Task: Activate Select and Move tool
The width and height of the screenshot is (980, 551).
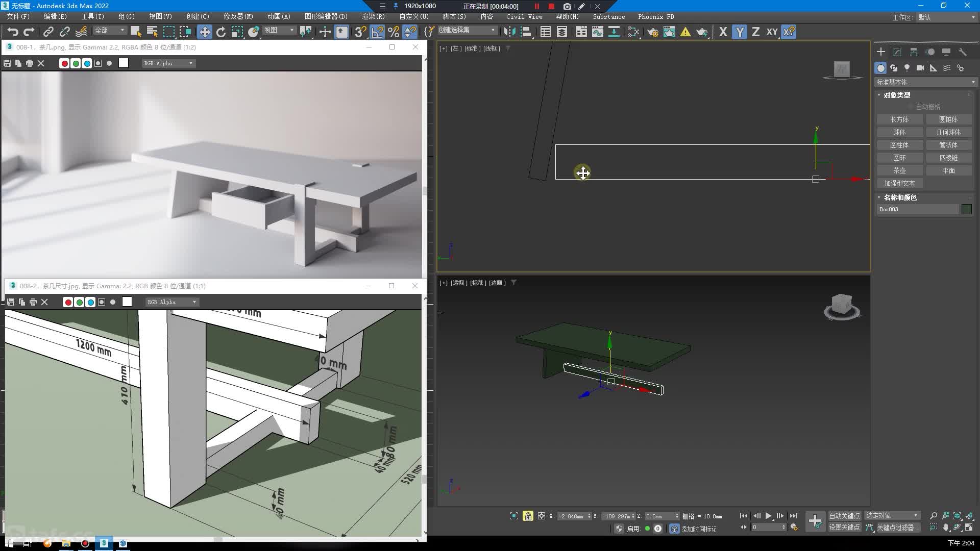Action: point(204,32)
